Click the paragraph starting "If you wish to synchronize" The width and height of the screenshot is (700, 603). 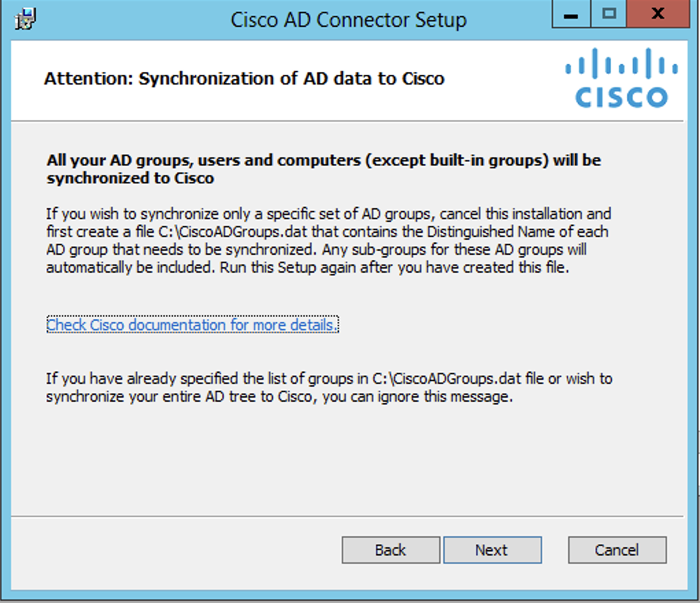[329, 240]
